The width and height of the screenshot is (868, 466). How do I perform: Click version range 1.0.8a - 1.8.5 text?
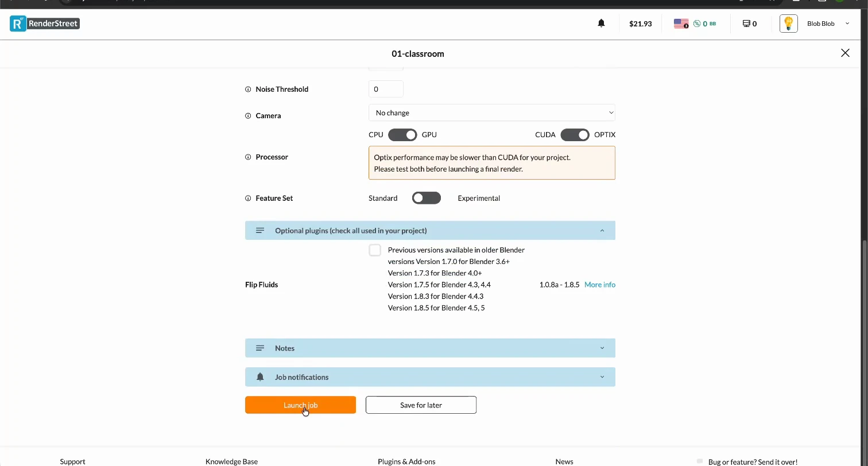point(559,285)
